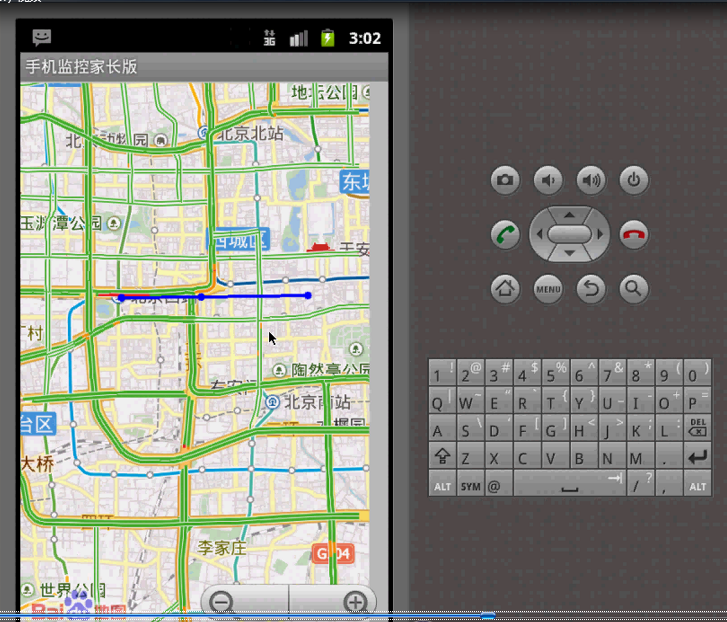Click the red Tiananmen landmark icon
Screen dimensions: 727x622
pos(319,247)
